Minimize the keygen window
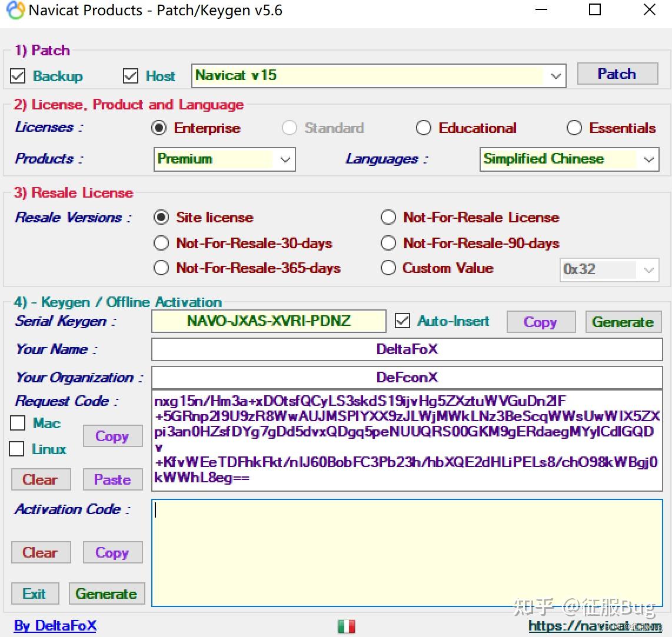This screenshot has height=637, width=672. point(541,10)
